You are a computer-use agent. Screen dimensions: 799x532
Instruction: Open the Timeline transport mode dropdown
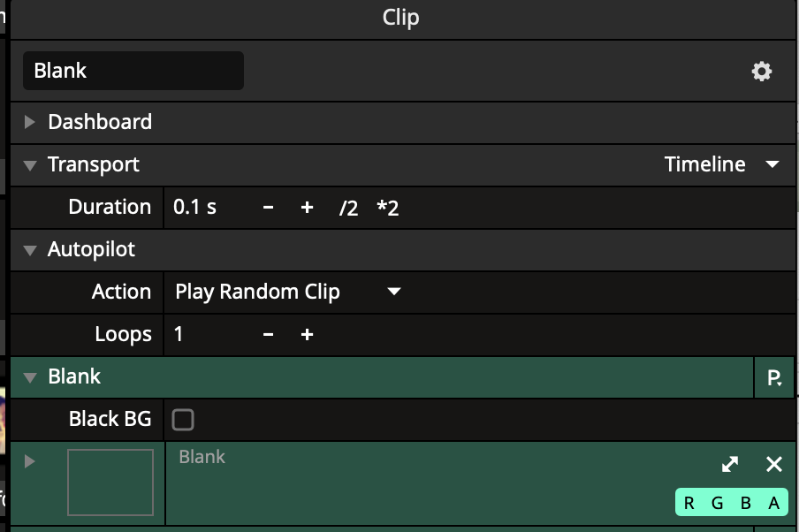click(x=722, y=165)
